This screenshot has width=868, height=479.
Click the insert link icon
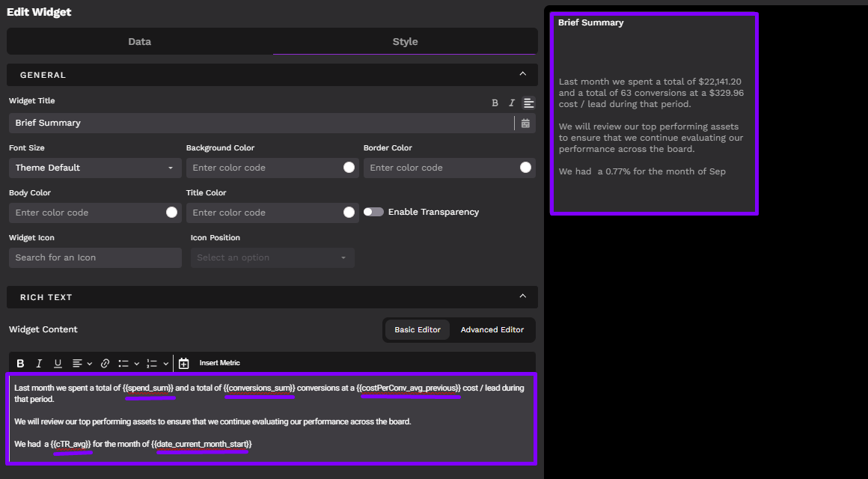coord(105,364)
